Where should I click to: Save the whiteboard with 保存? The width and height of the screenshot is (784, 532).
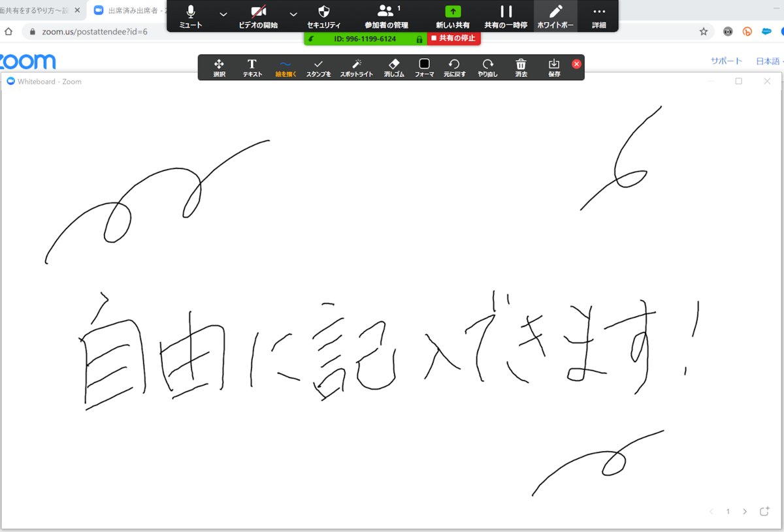(x=554, y=67)
